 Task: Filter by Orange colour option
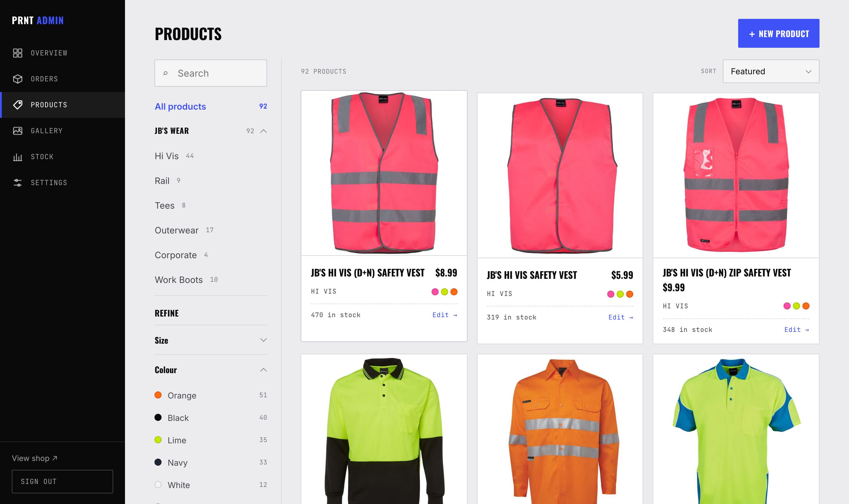[210, 395]
